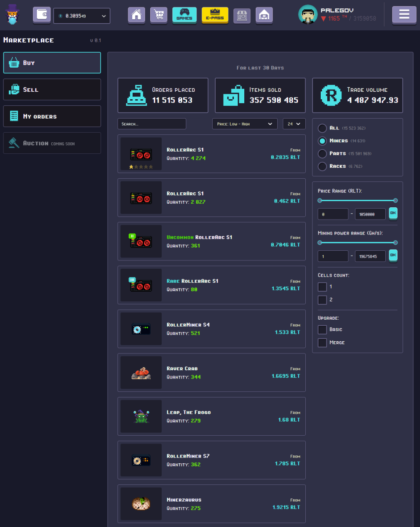
Task: Switch to the Sell tab
Action: point(52,90)
